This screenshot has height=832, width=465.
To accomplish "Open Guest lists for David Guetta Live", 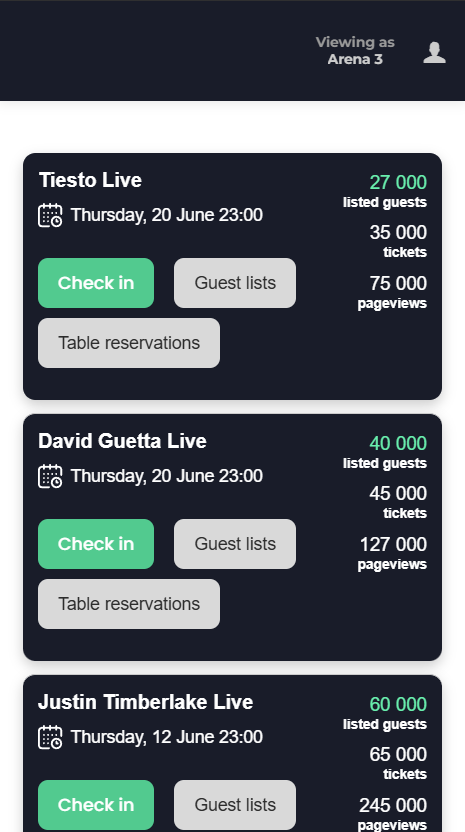I will click(x=235, y=544).
